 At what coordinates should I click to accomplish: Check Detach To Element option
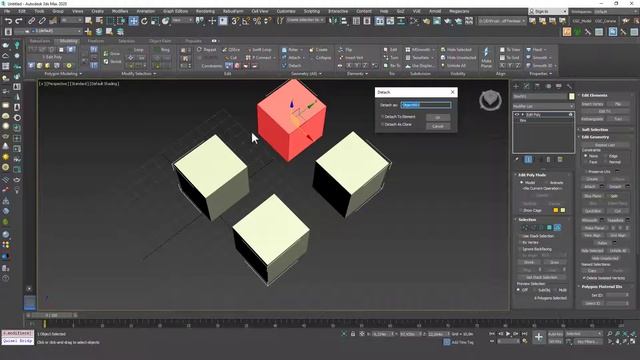point(382,117)
